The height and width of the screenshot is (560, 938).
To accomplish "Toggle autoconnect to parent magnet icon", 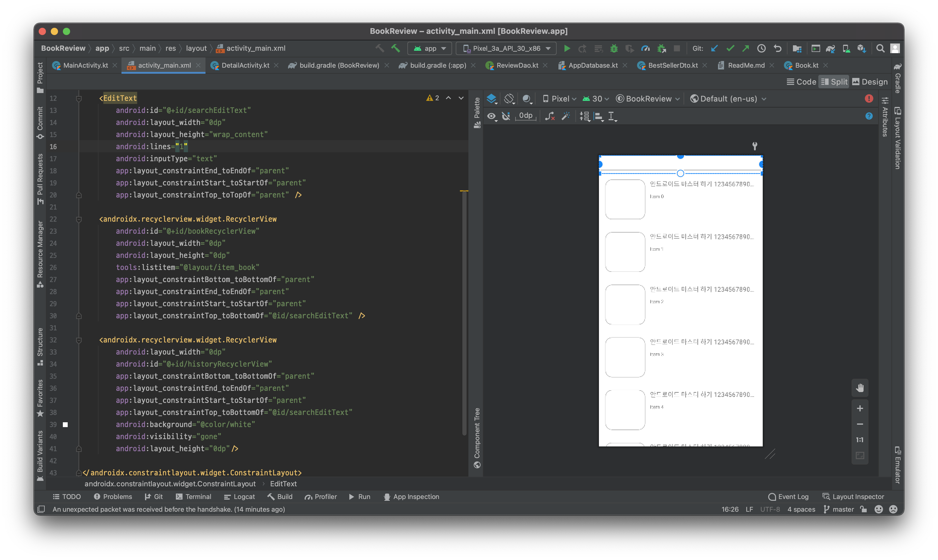I will [x=506, y=116].
